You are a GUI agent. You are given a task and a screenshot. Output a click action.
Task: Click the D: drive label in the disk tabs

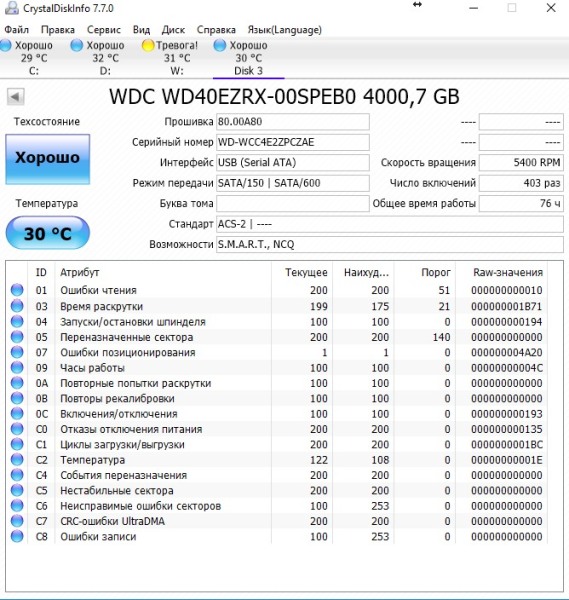pyautogui.click(x=105, y=71)
